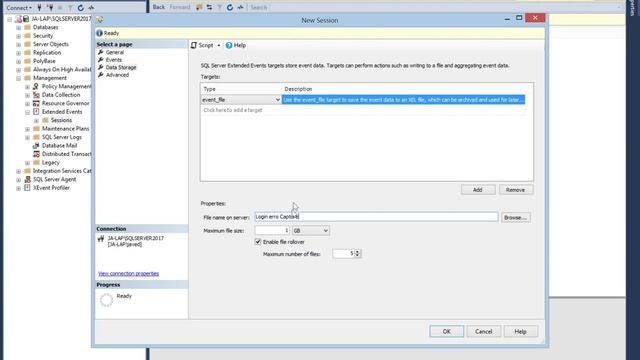Click the Add target button
Screen dimensions: 640x360
coord(478,190)
